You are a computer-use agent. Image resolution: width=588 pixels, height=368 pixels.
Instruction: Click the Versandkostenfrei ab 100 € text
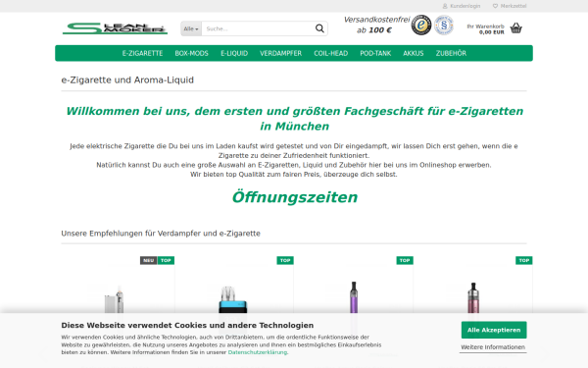376,25
